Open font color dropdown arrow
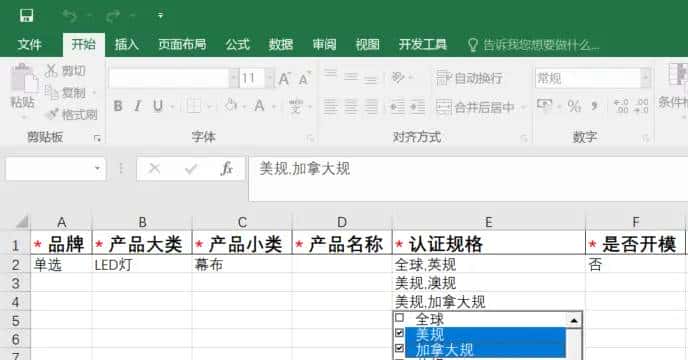Screen dimensions: 688x360 click(x=274, y=106)
